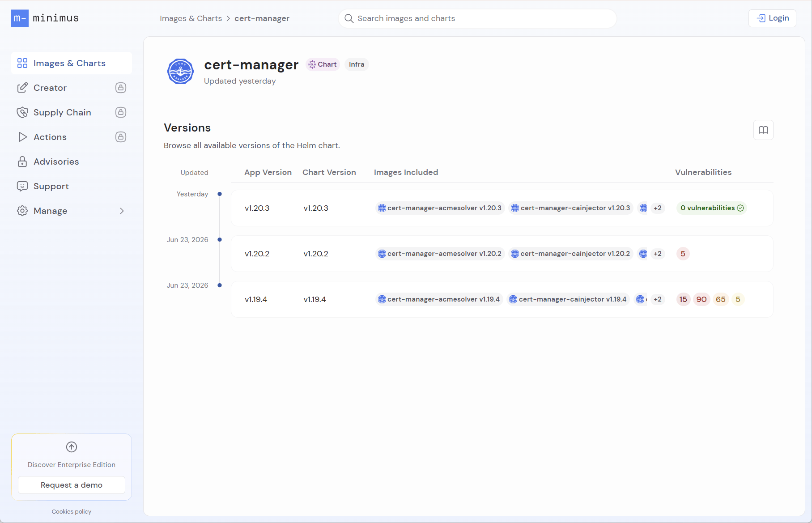
Task: Click Discover Enterprise Edition text
Action: pos(72,465)
